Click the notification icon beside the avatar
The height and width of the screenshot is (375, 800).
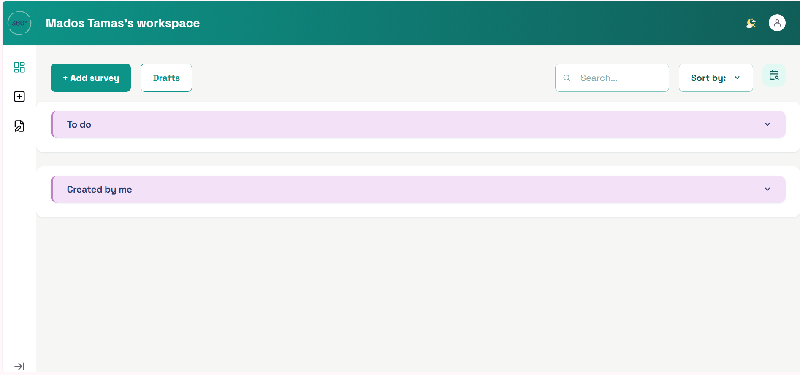click(x=751, y=23)
